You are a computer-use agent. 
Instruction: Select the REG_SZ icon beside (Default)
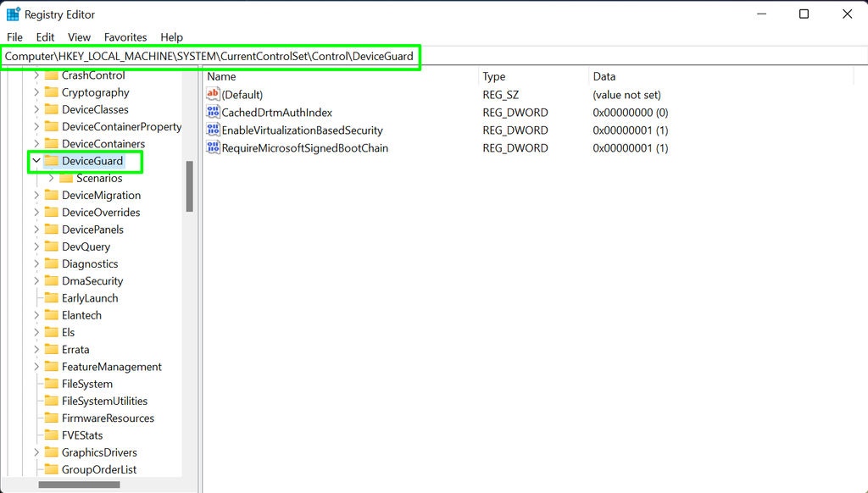213,94
